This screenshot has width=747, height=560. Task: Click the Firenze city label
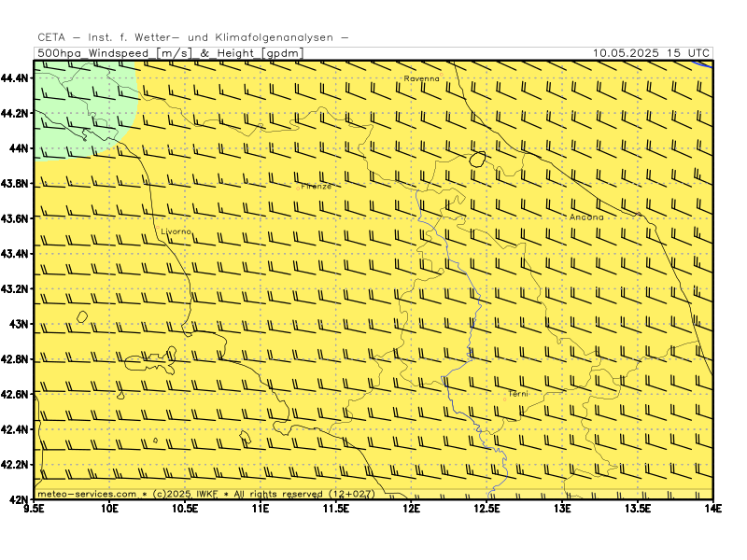pyautogui.click(x=316, y=186)
